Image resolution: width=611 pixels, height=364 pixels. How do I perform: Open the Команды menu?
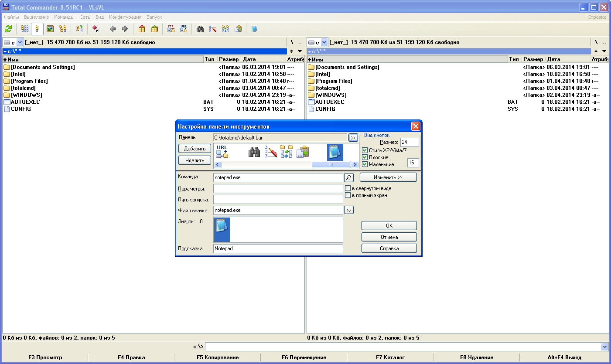pos(64,17)
